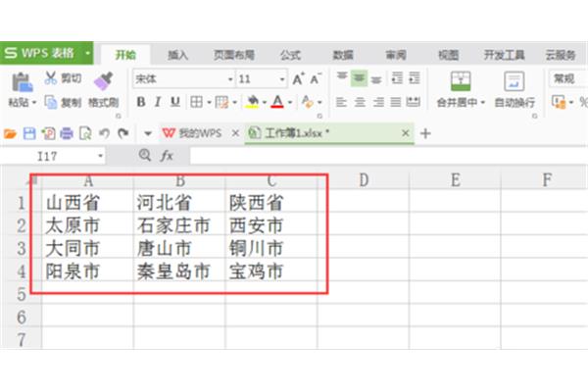Screen dimensions: 588x392
Task: Align text left
Action: click(341, 102)
